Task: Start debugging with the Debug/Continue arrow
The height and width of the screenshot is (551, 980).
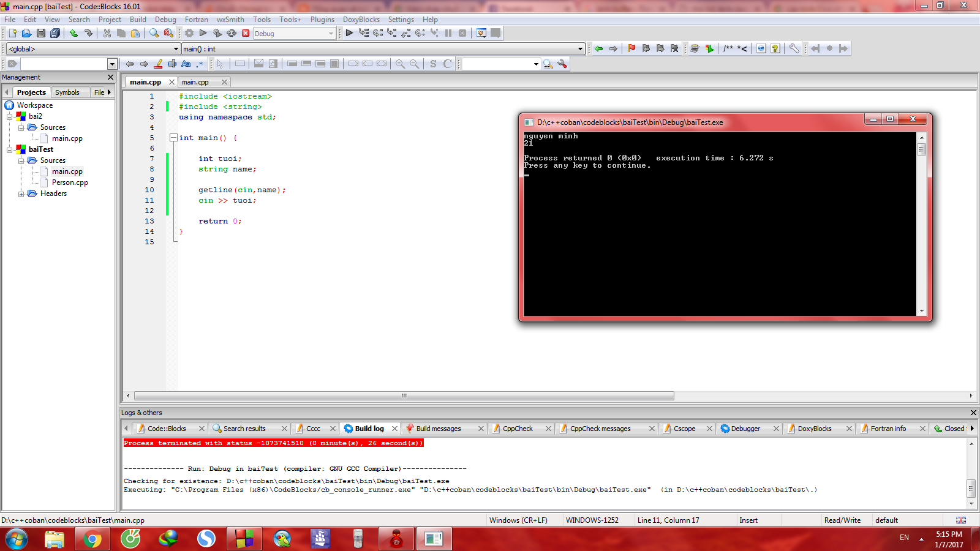Action: click(349, 33)
